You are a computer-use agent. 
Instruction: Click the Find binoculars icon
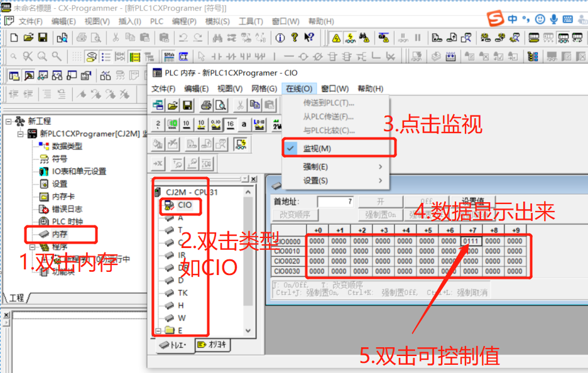[217, 38]
